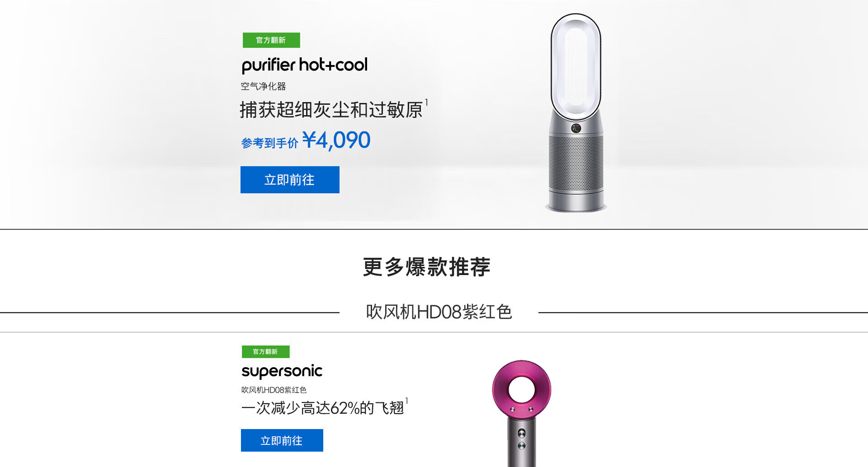Click the green 官方翻新 badge above supersonic
Viewport: 868px width, 467px height.
265,351
